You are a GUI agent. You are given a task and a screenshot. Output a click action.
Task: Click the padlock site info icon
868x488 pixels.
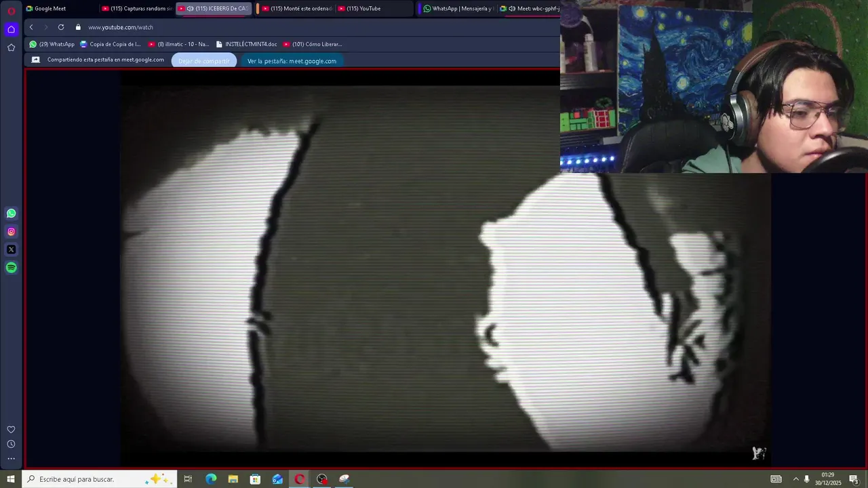(x=78, y=27)
